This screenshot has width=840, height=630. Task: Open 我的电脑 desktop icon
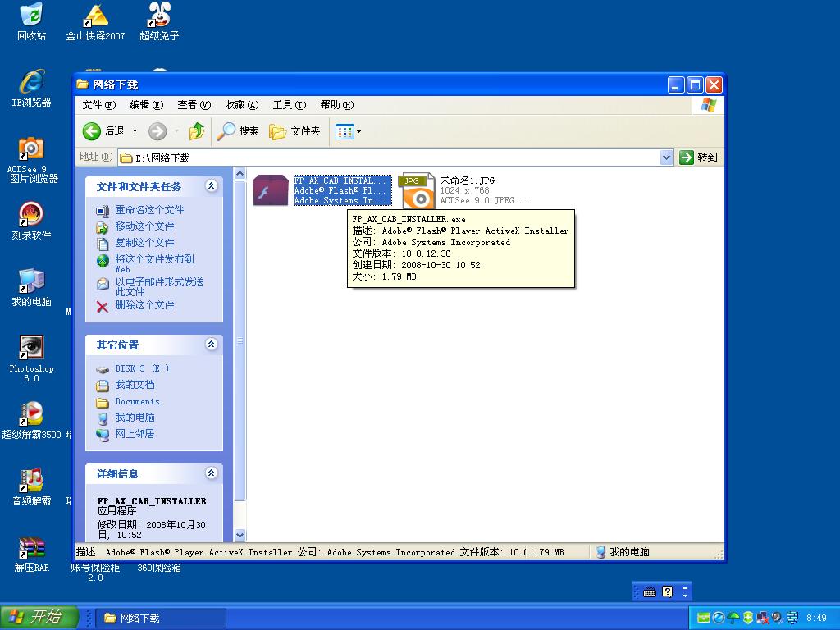click(32, 288)
